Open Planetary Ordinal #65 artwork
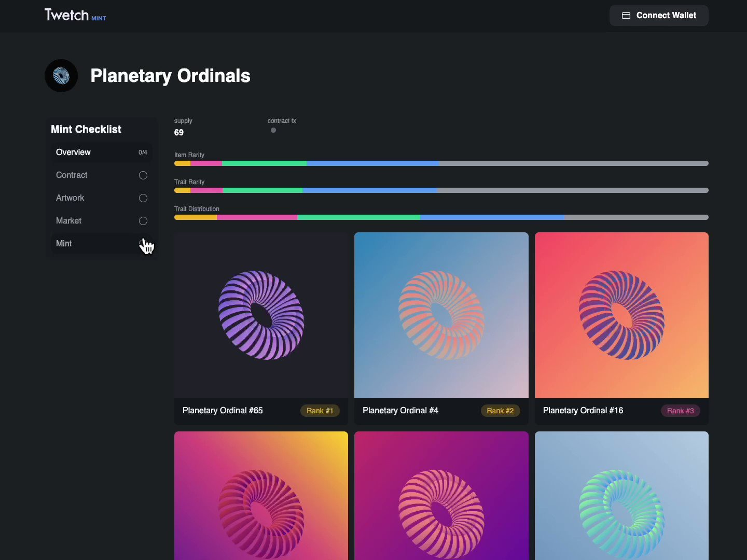This screenshot has width=747, height=560. [261, 315]
